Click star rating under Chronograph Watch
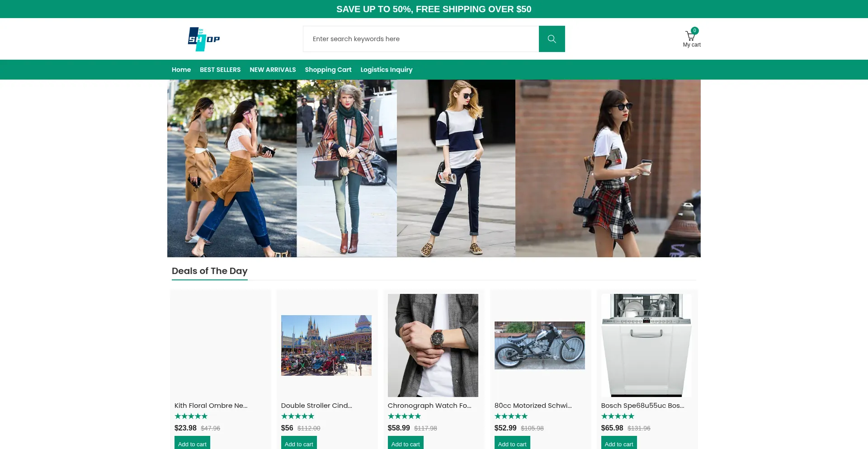The width and height of the screenshot is (868, 449). coord(404,416)
